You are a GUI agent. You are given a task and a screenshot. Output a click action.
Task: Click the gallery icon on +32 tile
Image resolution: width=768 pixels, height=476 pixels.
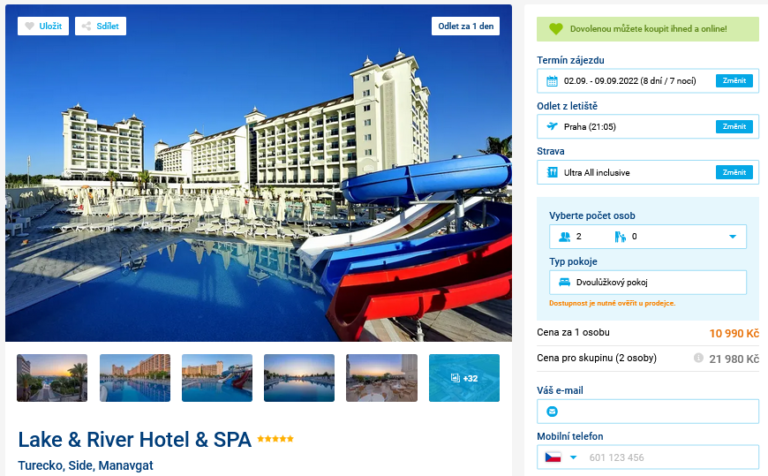(455, 378)
